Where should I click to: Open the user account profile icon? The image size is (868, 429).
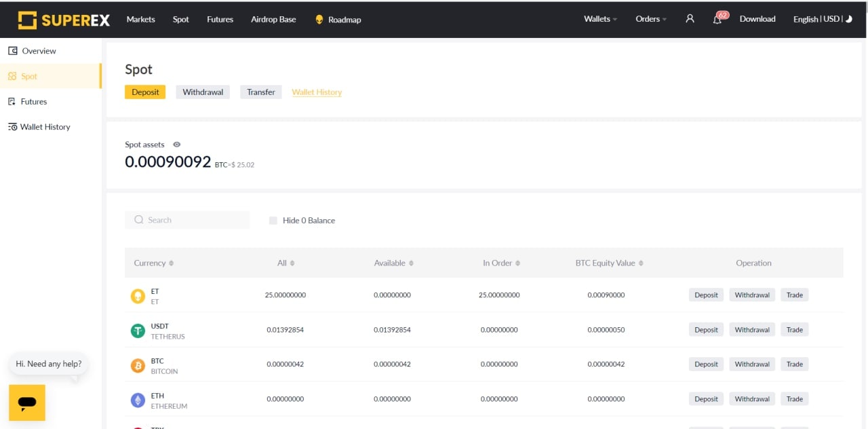pyautogui.click(x=690, y=19)
